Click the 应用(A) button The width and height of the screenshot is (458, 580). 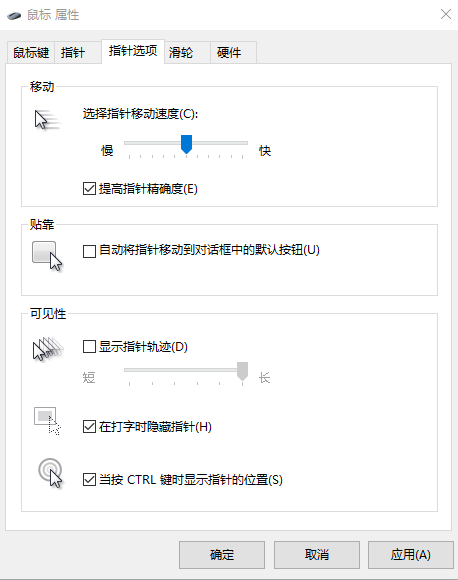411,554
